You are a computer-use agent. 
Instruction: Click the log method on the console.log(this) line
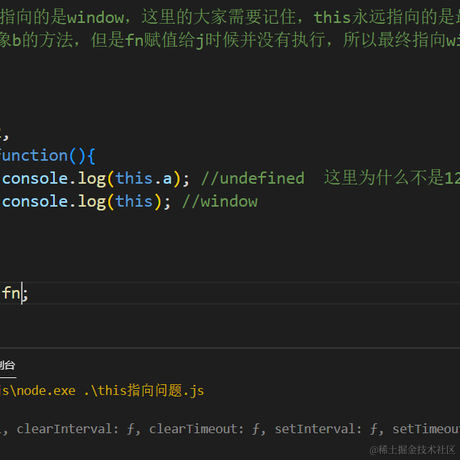(x=92, y=202)
